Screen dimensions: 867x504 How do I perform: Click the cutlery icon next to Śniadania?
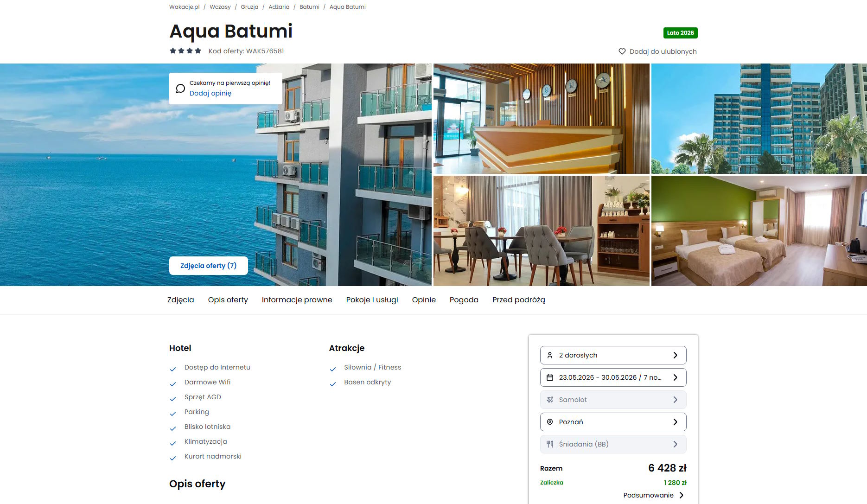coord(550,444)
